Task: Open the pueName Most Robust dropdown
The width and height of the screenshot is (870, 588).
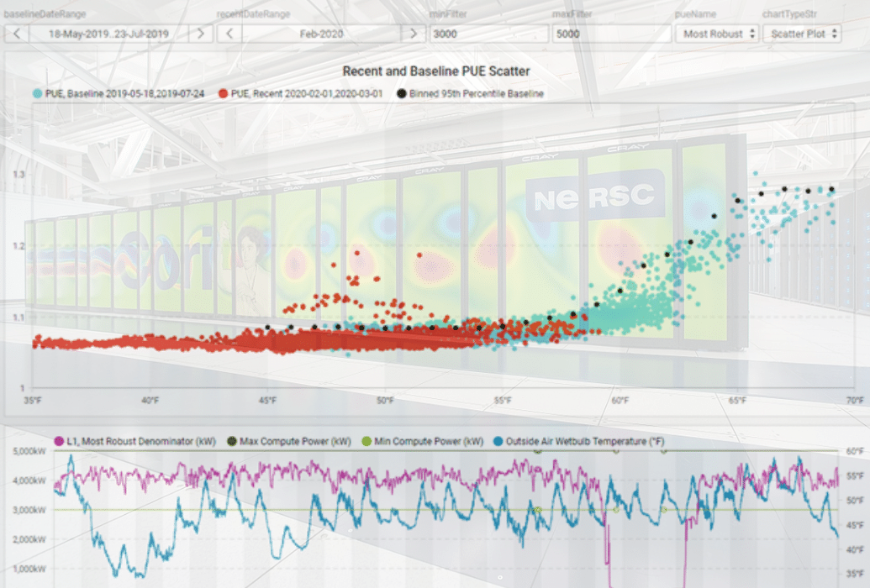Action: click(x=717, y=34)
